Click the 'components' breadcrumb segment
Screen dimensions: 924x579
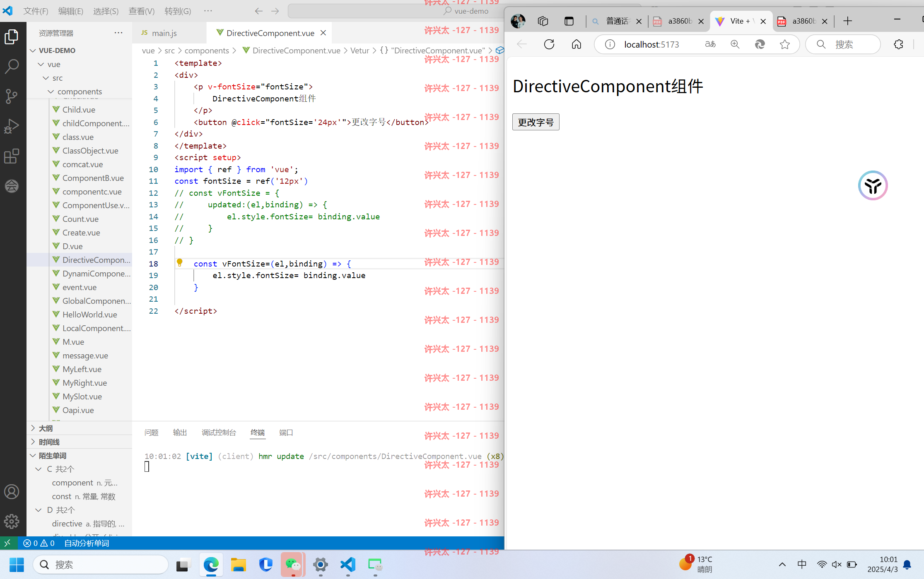click(x=207, y=50)
